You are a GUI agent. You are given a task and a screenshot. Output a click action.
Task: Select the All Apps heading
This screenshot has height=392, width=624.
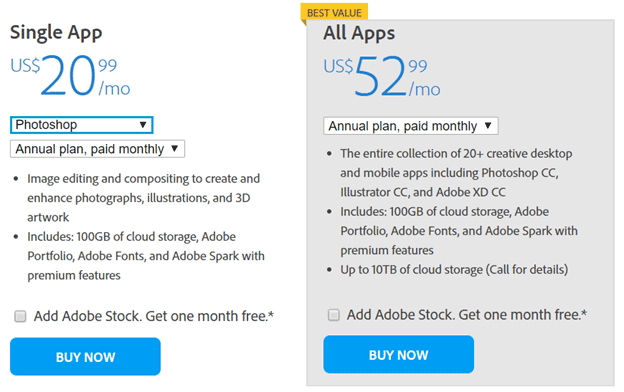pyautogui.click(x=359, y=33)
